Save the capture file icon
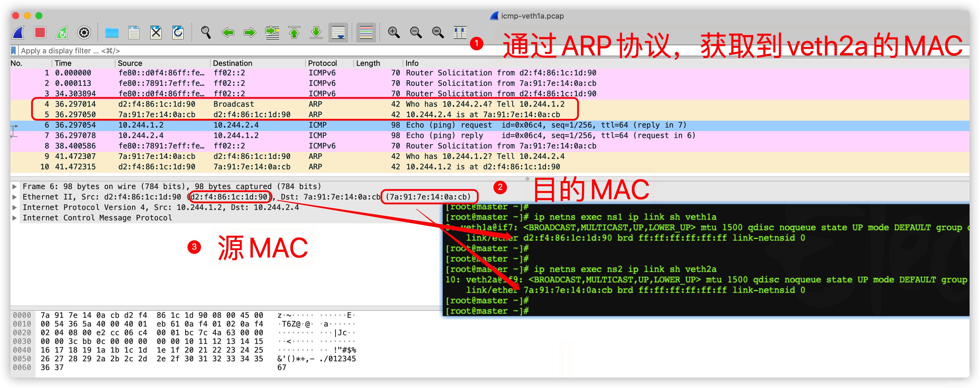Screen dimensions: 980x388 134,33
